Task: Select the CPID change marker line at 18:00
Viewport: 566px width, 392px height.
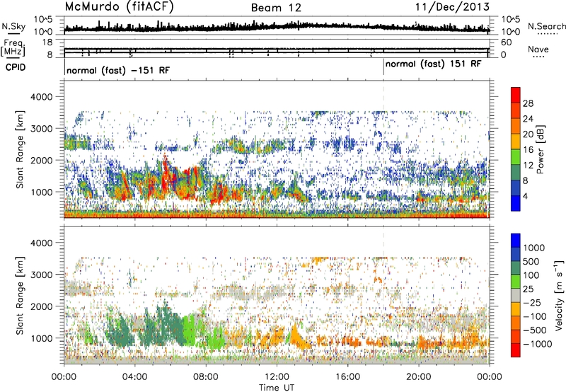Action: click(383, 68)
